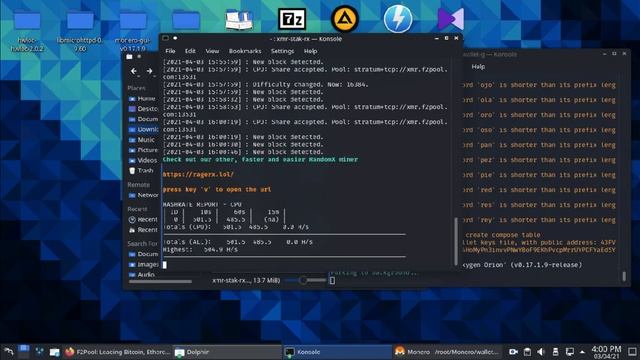Viewport: 640px width, 360px height.
Task: Open the File menu in Konsole
Action: pyautogui.click(x=170, y=51)
